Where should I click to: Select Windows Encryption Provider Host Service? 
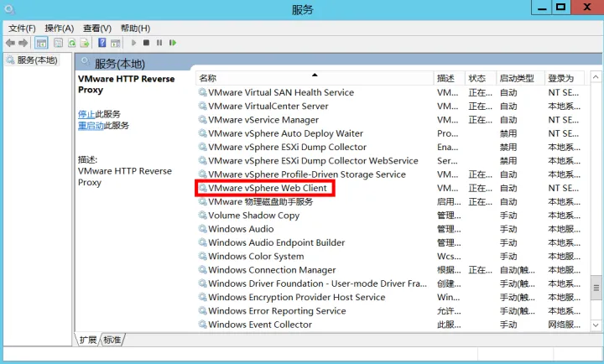point(390,298)
